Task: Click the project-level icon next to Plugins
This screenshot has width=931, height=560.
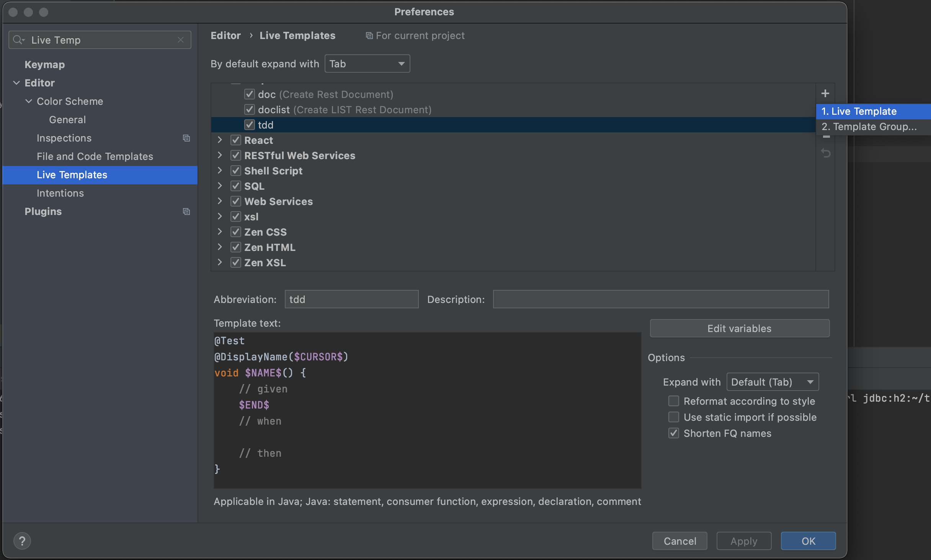Action: point(186,212)
